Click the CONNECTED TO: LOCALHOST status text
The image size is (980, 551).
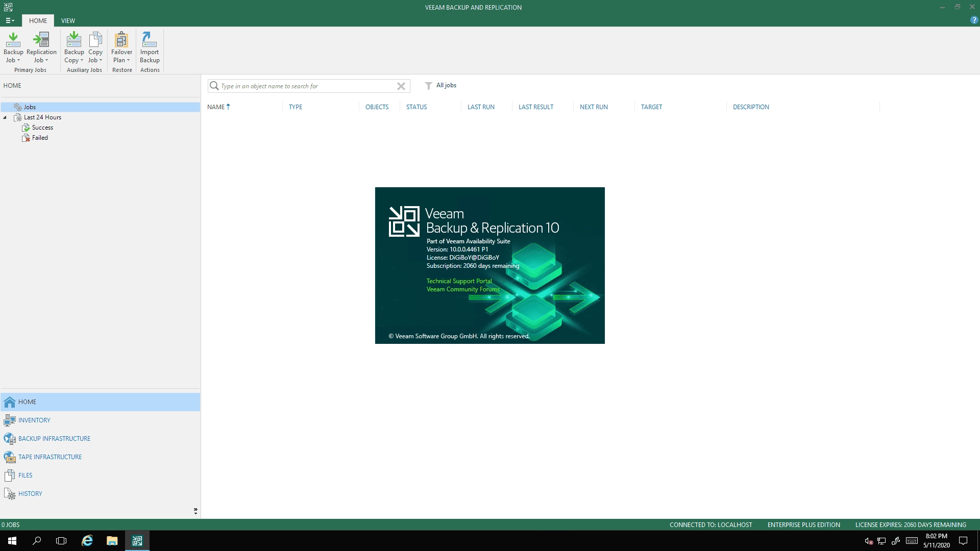pos(710,525)
